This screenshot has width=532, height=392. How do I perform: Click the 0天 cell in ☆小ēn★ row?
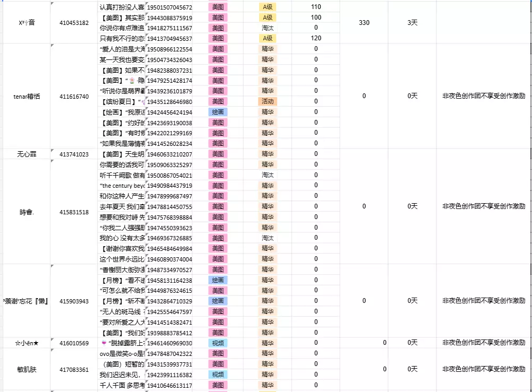pos(412,343)
